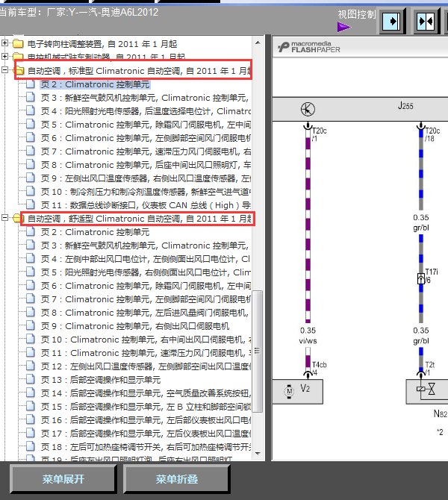Expand the 电控机械式驻车制动器 folder
Image resolution: width=448 pixels, height=500 pixels.
4,57
